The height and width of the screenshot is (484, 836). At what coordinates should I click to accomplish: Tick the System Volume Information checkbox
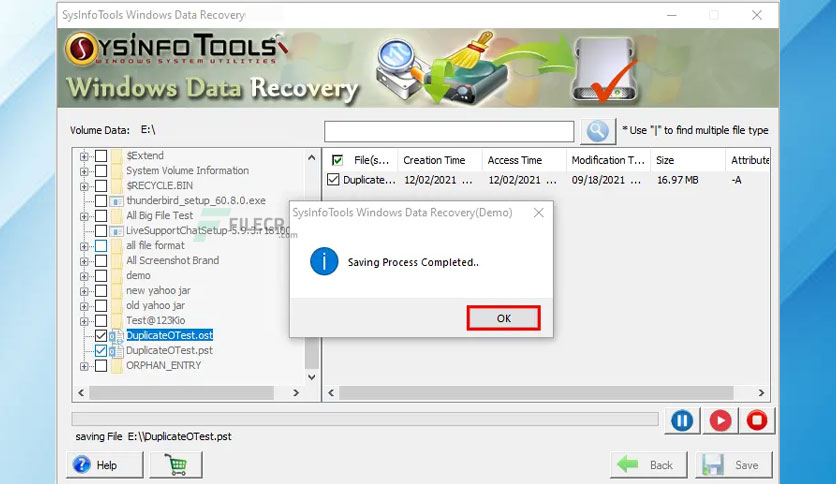point(101,171)
